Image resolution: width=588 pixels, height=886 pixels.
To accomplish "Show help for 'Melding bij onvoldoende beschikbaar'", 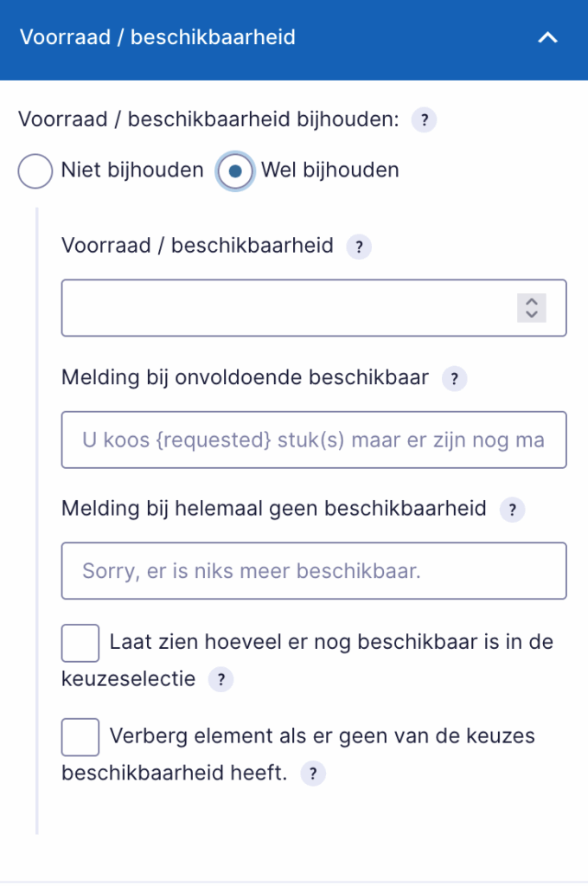I will 454,379.
